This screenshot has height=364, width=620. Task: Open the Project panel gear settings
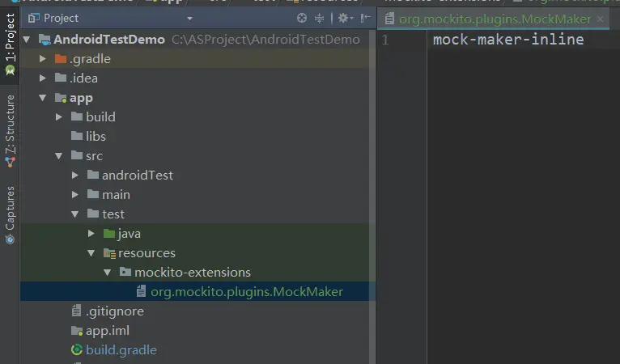click(345, 18)
